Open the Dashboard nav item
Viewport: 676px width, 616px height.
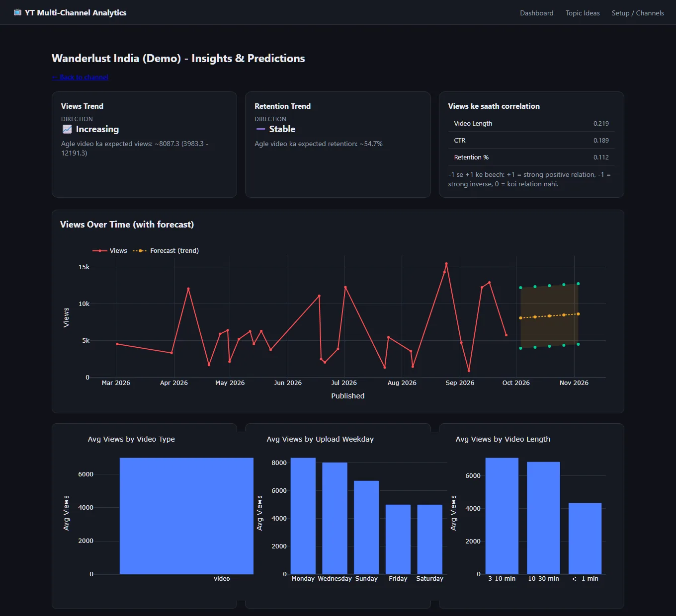pos(537,13)
